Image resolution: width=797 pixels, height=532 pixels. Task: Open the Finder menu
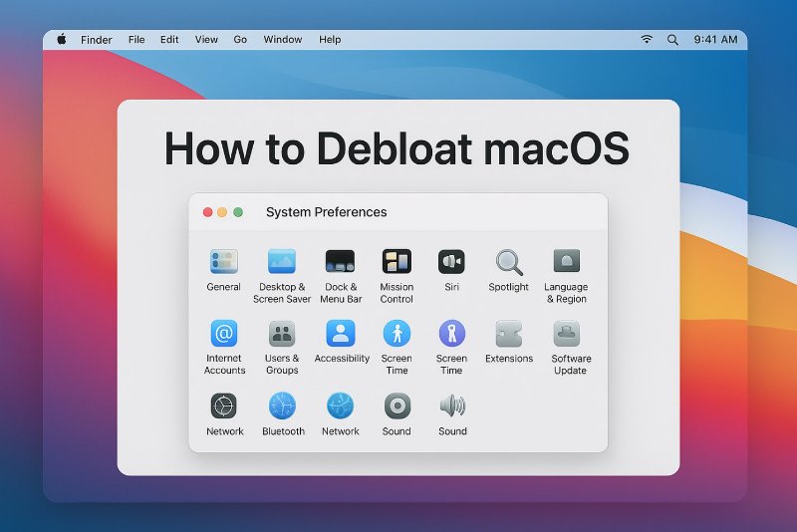[96, 40]
